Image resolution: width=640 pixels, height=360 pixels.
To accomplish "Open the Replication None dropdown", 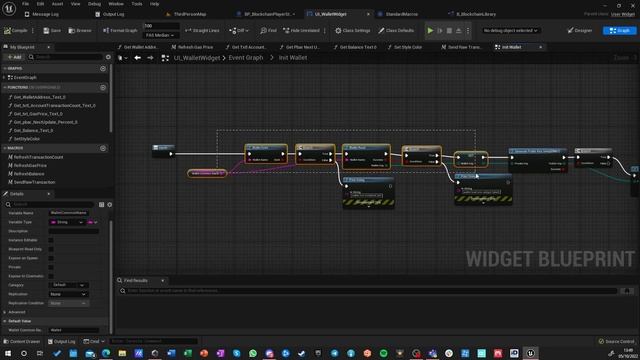I will pyautogui.click(x=68, y=294).
